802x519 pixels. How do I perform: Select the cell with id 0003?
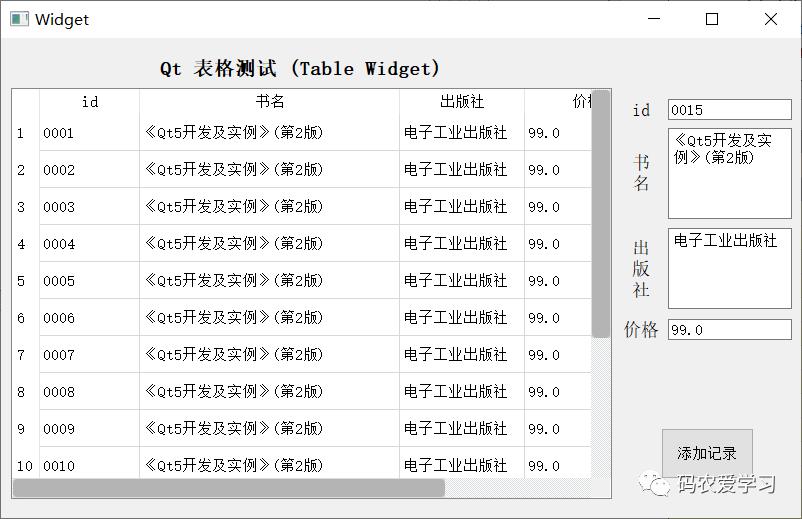coord(90,207)
